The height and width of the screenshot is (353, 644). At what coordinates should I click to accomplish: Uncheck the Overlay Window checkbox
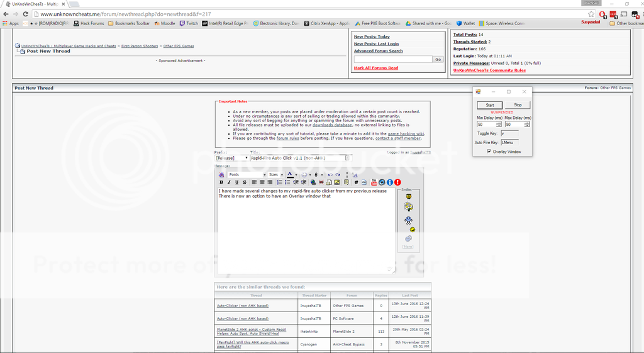pos(489,152)
